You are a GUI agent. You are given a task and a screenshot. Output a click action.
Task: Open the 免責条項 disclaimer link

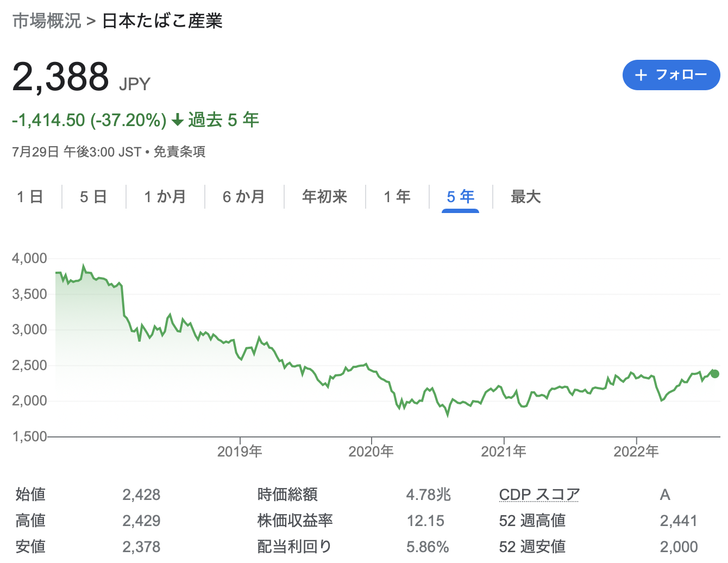click(x=179, y=152)
